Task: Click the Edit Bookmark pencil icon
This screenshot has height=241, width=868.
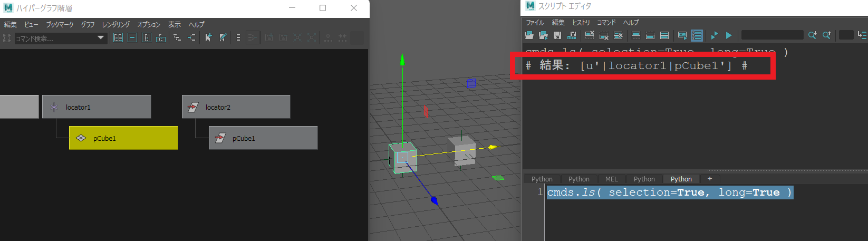Action: [223, 37]
